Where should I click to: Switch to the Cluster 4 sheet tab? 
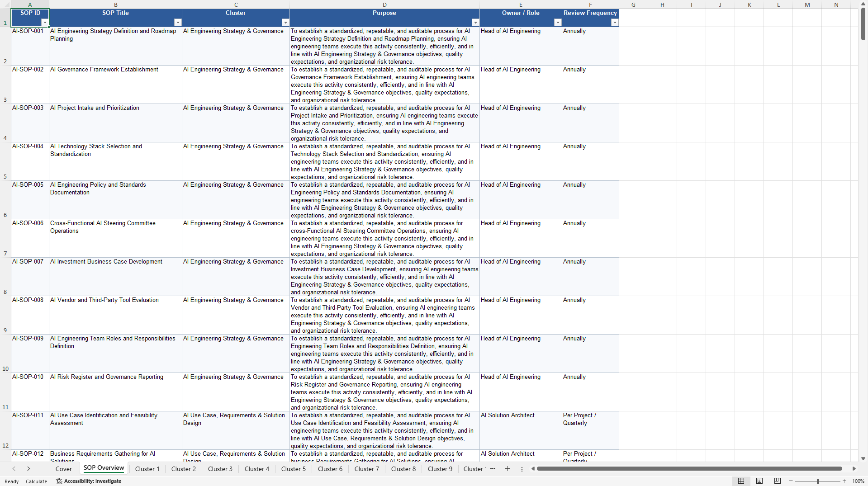[257, 469]
